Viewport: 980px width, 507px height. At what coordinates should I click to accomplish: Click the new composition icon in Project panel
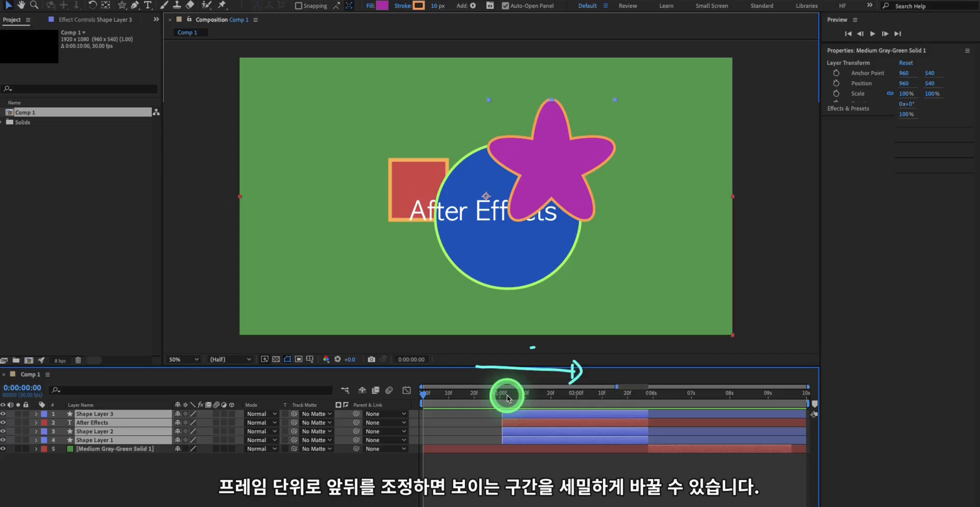pyautogui.click(x=29, y=360)
